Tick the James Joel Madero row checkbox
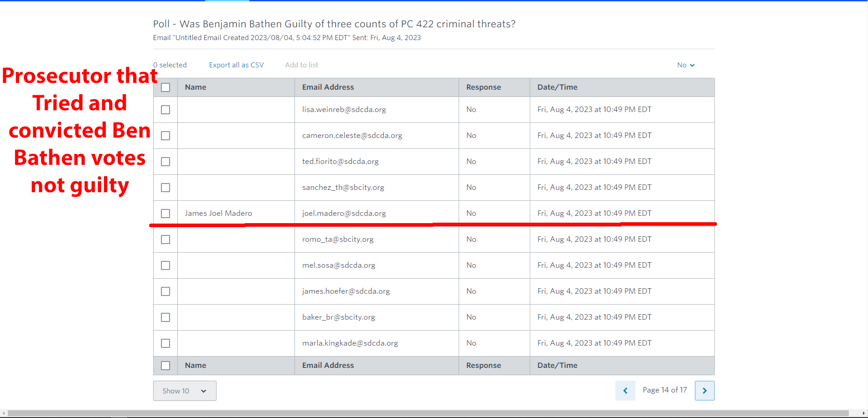The height and width of the screenshot is (418, 868). [165, 214]
